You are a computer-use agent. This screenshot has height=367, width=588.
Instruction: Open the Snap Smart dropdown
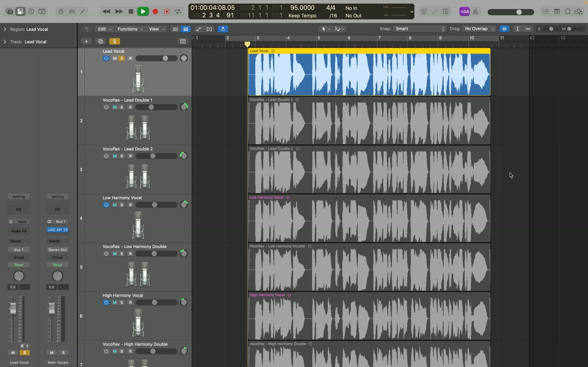tap(419, 29)
